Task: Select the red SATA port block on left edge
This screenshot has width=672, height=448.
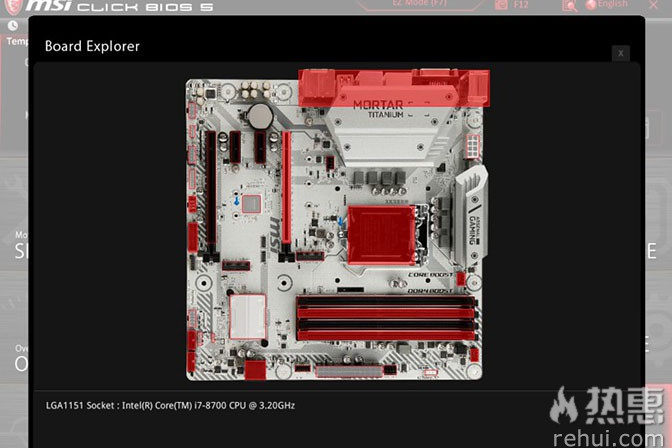Action: (192, 237)
